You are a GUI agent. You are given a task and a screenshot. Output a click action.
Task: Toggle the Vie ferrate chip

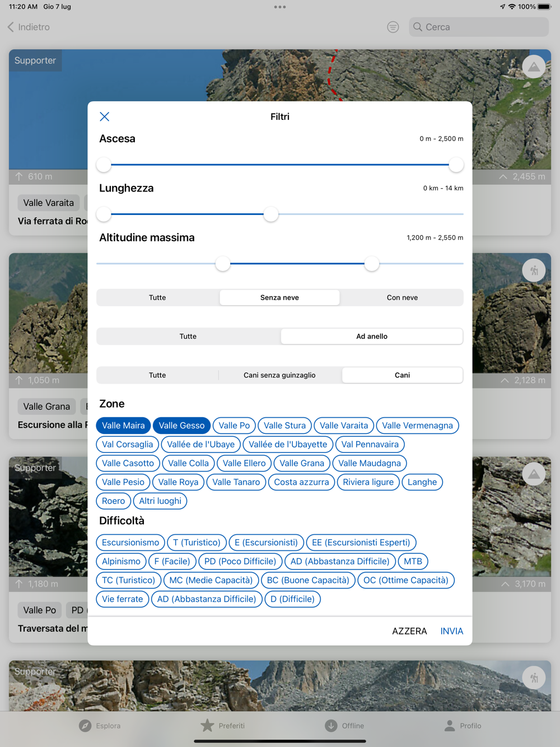coord(123,599)
